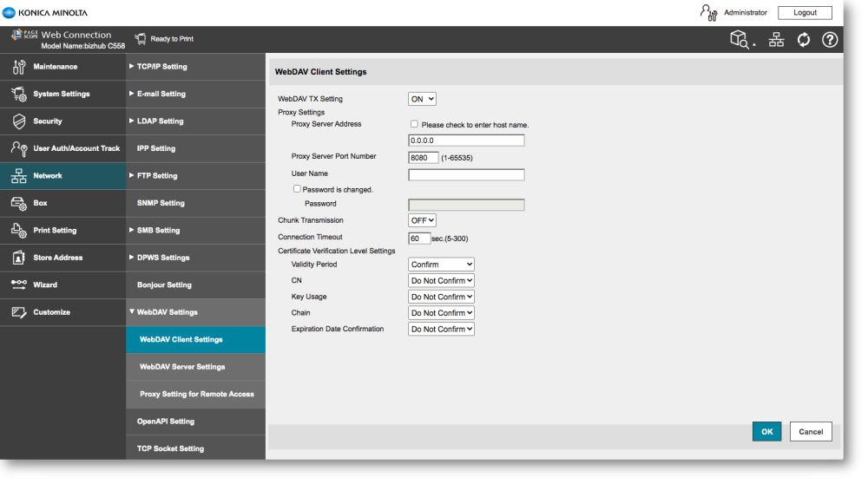Click the Ready to Print printer icon
Image resolution: width=868 pixels, height=484 pixels.
point(141,39)
